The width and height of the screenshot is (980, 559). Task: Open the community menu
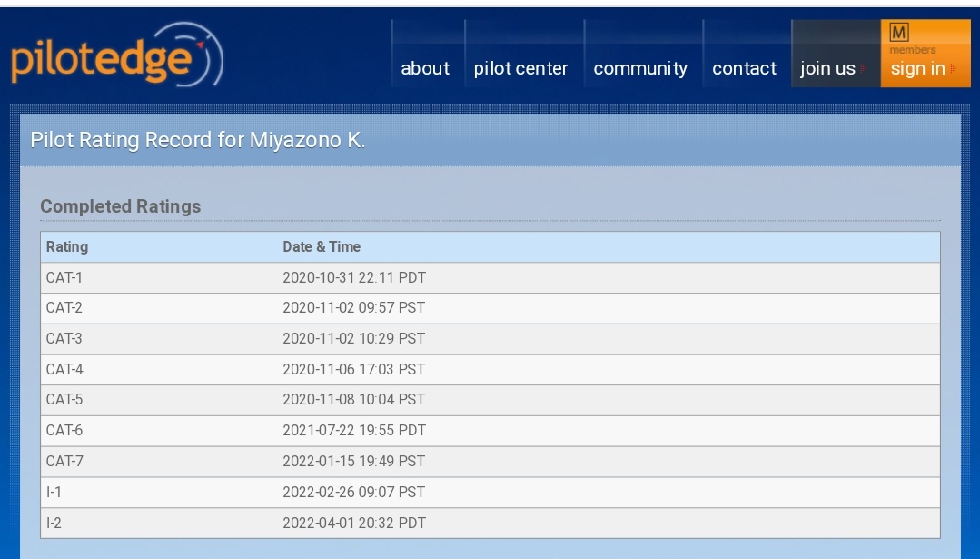640,68
